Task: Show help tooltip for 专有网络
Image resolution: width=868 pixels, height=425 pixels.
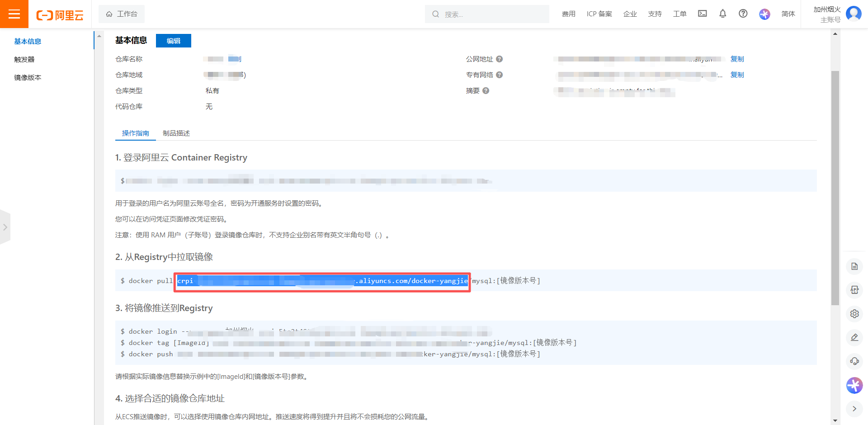Action: point(499,75)
